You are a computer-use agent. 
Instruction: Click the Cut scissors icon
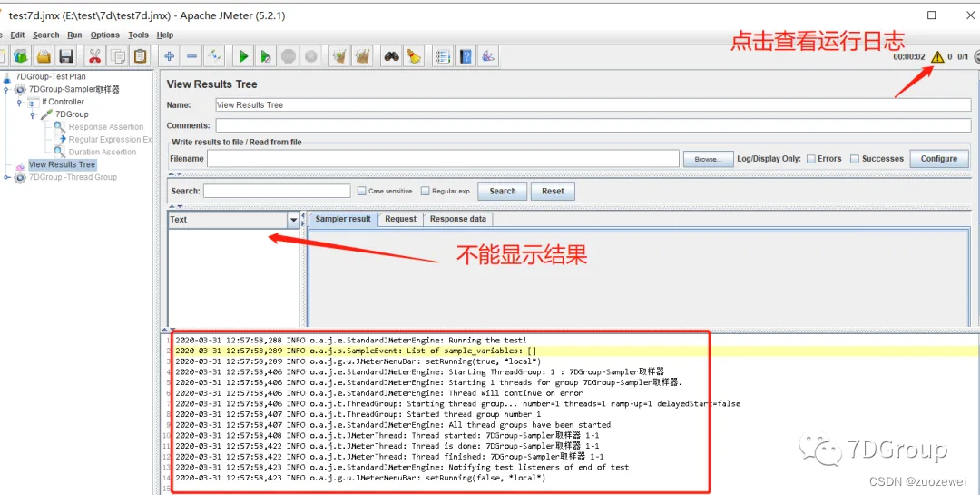(x=94, y=56)
